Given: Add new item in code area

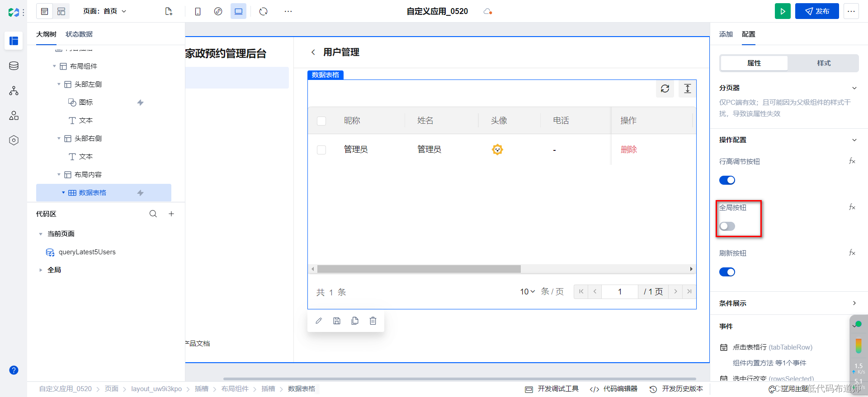Looking at the screenshot, I should point(171,214).
